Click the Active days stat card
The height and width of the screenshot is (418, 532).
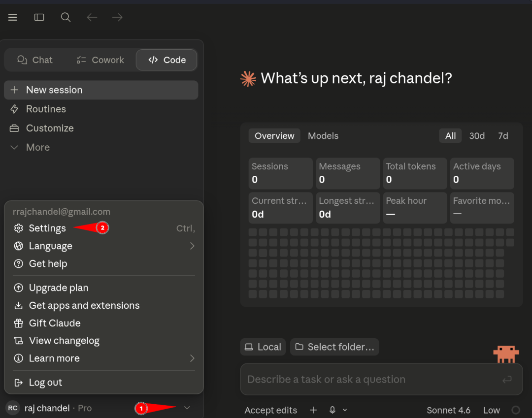click(482, 173)
